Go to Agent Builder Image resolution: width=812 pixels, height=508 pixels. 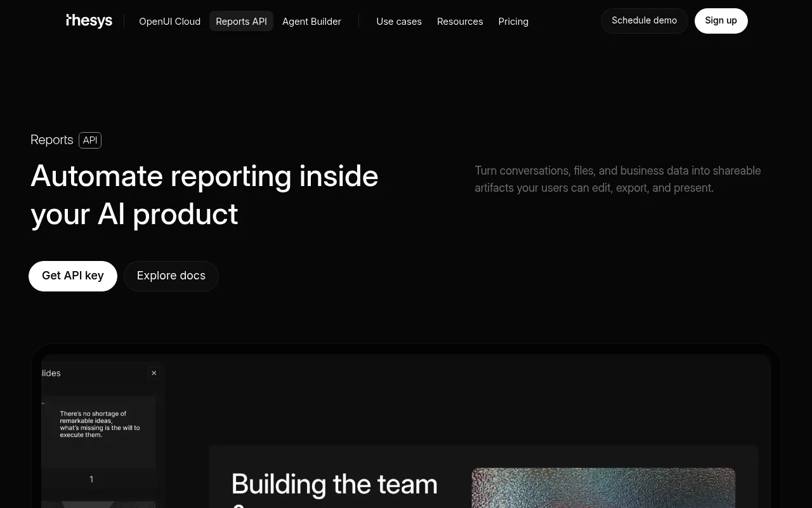click(311, 22)
